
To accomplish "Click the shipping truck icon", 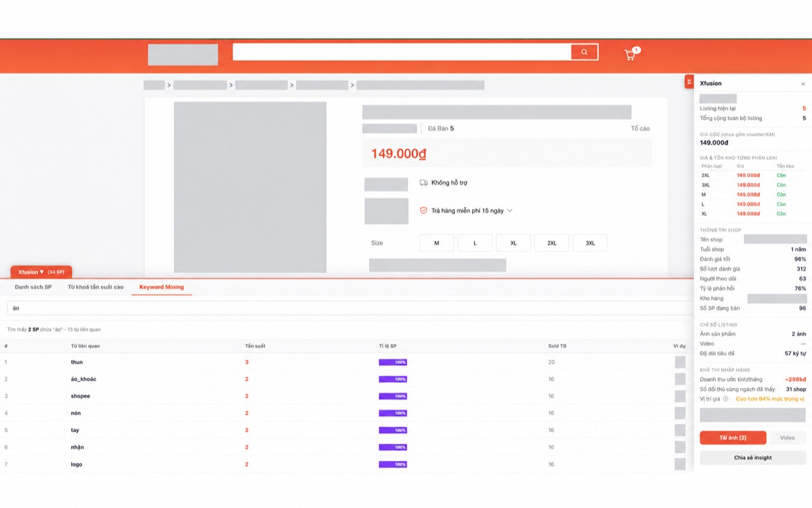I will pyautogui.click(x=424, y=183).
